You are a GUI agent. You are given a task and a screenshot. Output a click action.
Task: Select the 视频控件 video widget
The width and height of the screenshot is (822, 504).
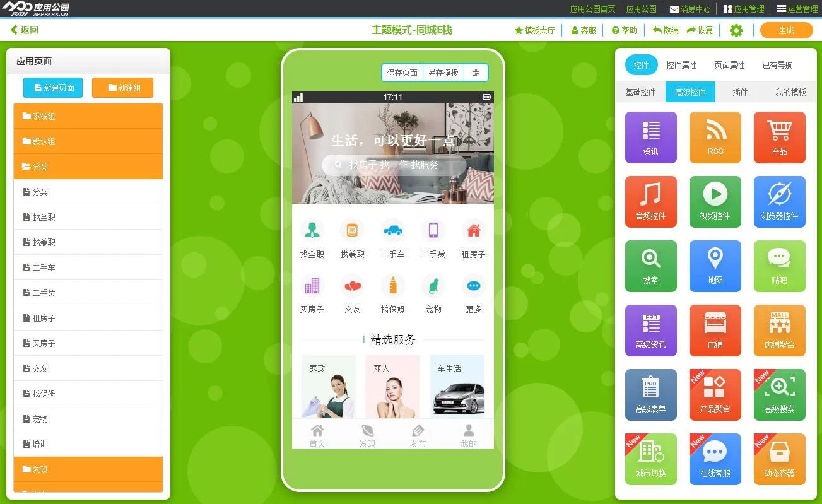[715, 202]
